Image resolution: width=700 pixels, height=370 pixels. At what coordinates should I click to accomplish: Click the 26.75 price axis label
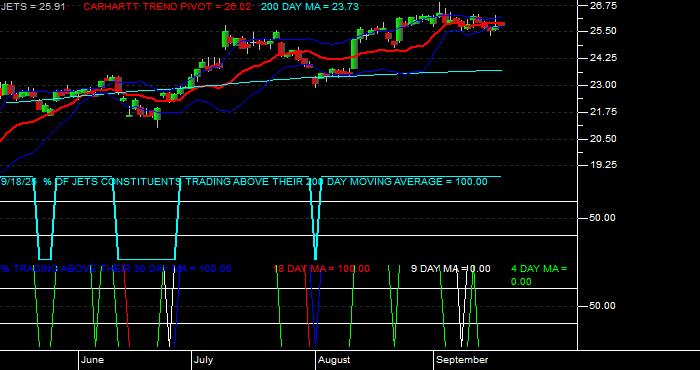tap(603, 6)
